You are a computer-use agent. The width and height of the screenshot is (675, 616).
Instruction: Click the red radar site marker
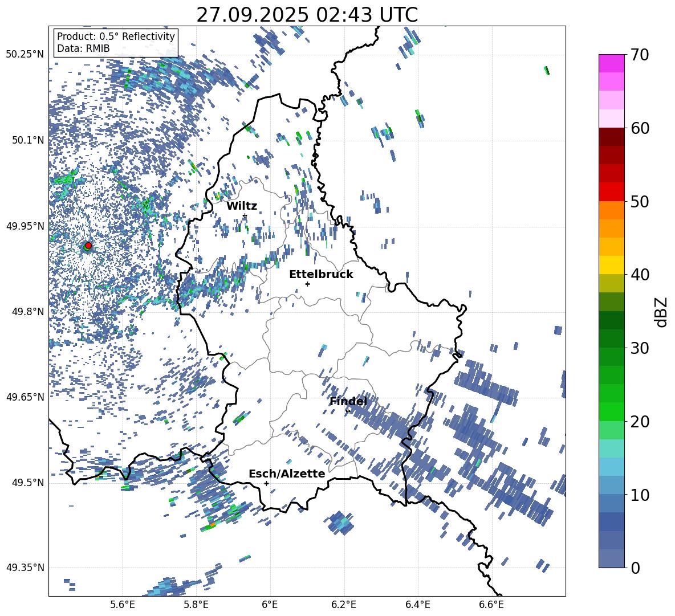point(88,245)
